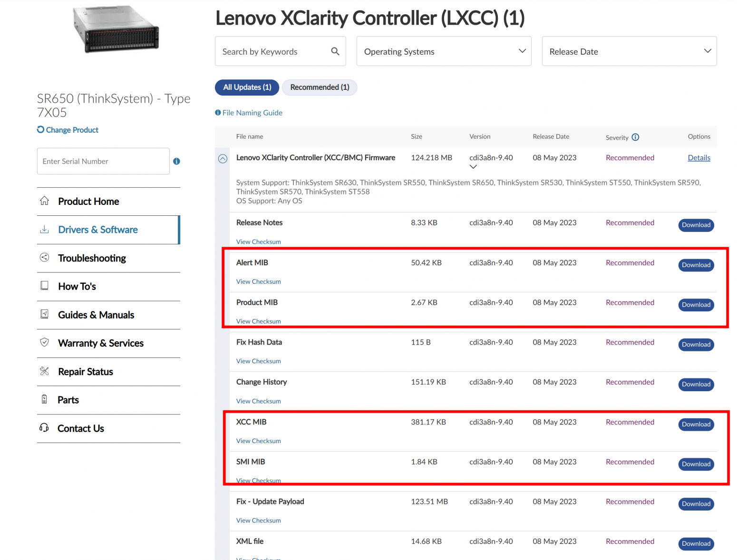This screenshot has width=737, height=560.
Task: Open Drivers & Software menu item
Action: 108,230
